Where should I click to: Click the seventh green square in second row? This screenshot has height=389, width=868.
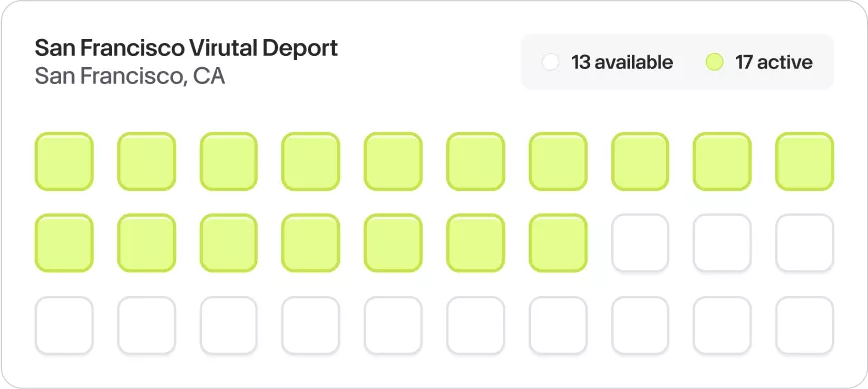point(558,243)
